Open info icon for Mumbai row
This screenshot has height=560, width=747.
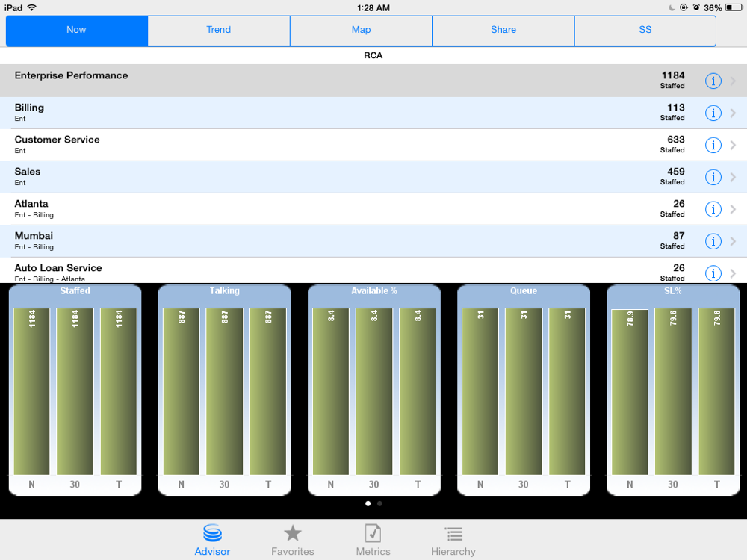point(713,241)
